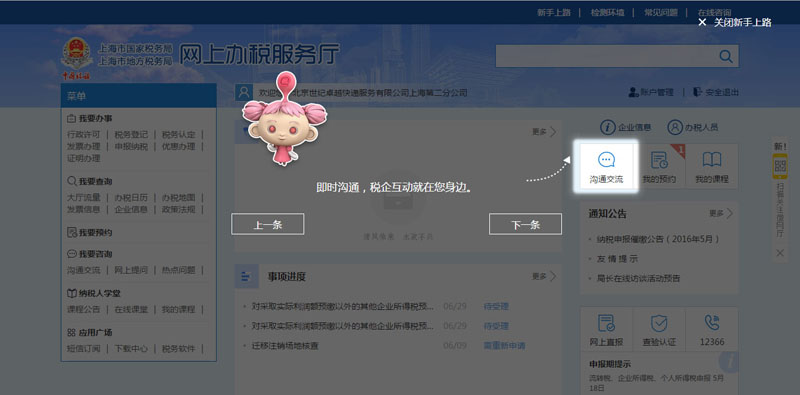
Task: Click the 我要办事 section heading
Action: 90,118
